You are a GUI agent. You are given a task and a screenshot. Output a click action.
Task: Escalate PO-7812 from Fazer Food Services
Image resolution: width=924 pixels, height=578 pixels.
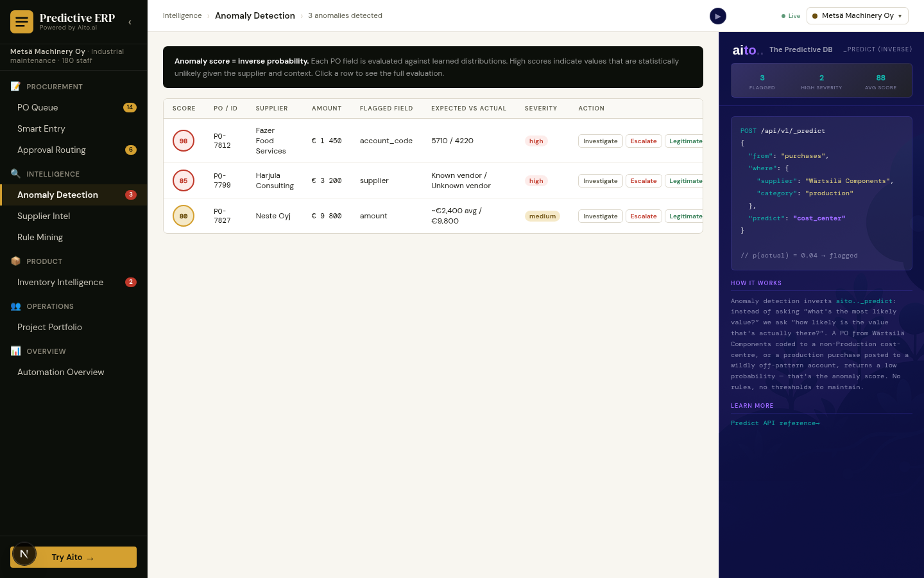pos(644,141)
